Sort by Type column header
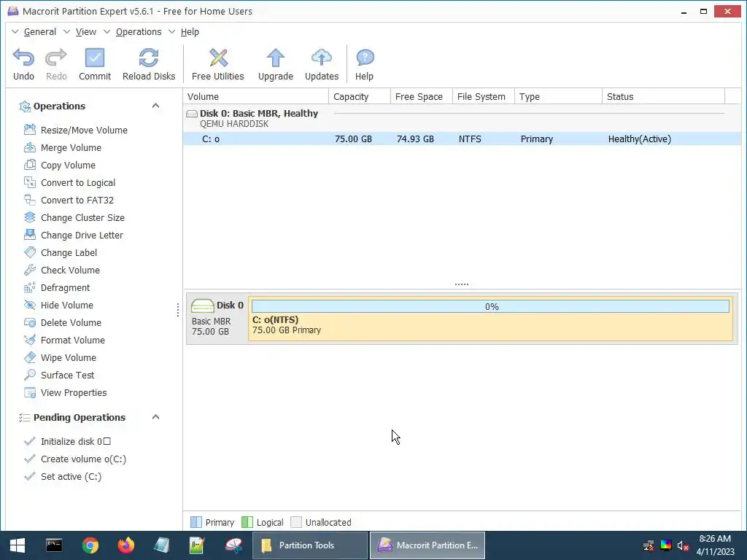The image size is (747, 560). pyautogui.click(x=558, y=97)
